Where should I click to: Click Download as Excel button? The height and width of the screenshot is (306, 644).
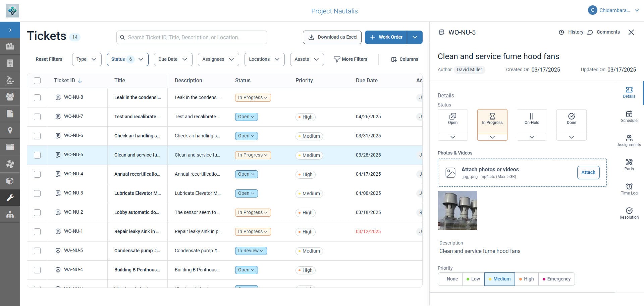(332, 37)
